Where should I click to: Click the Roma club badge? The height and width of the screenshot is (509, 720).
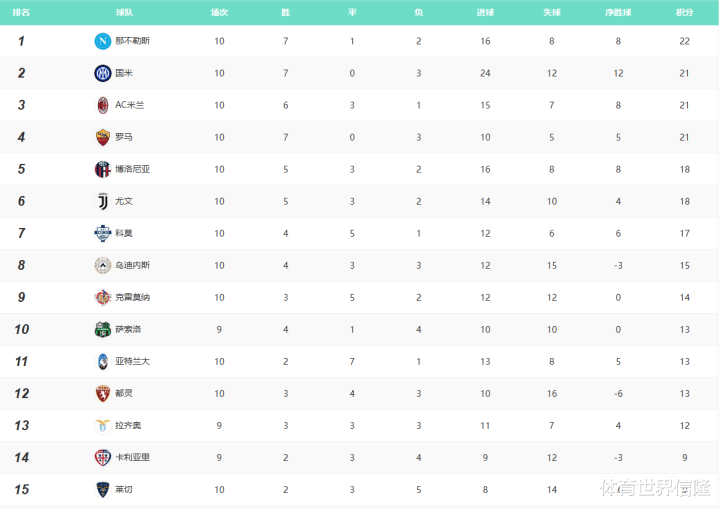tap(102, 137)
